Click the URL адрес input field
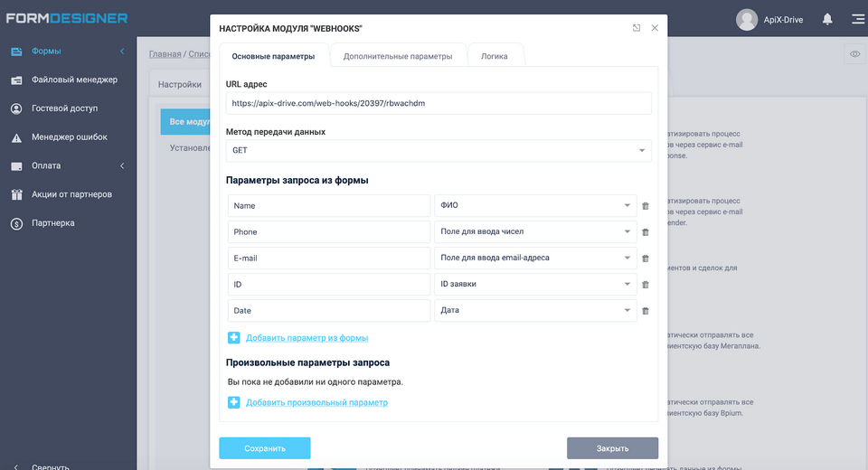This screenshot has height=470, width=868. tap(438, 103)
